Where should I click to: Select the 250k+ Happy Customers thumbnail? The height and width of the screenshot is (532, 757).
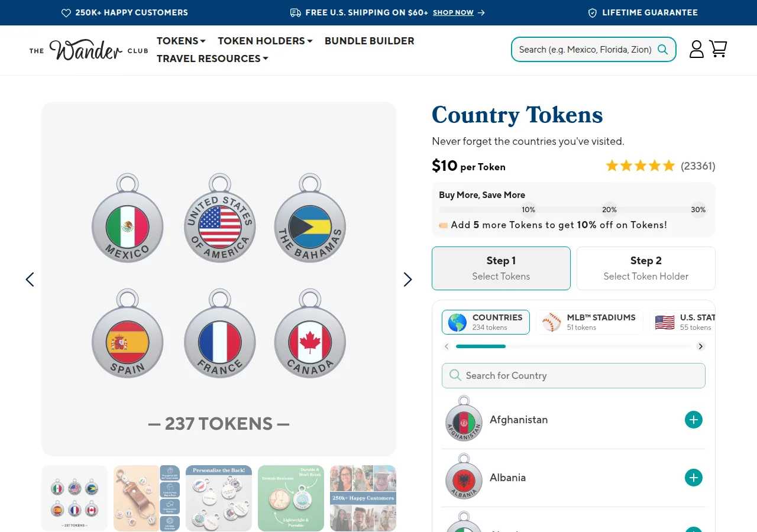click(363, 498)
